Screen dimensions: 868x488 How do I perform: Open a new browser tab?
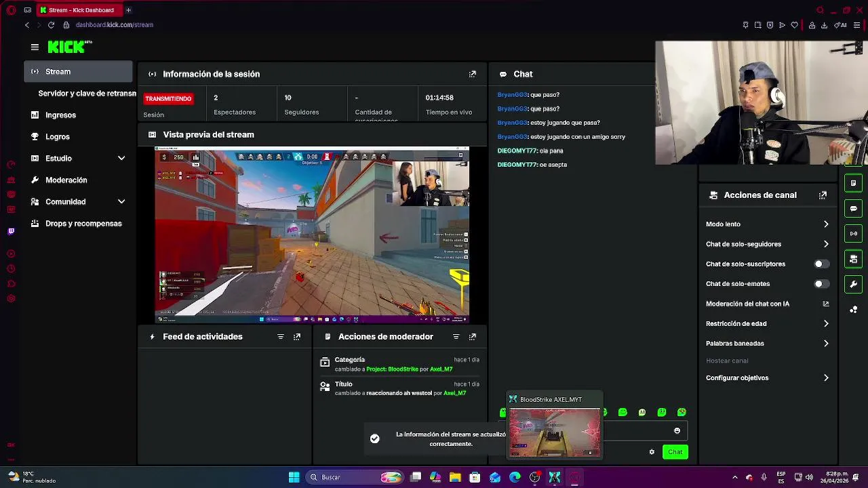(x=128, y=10)
